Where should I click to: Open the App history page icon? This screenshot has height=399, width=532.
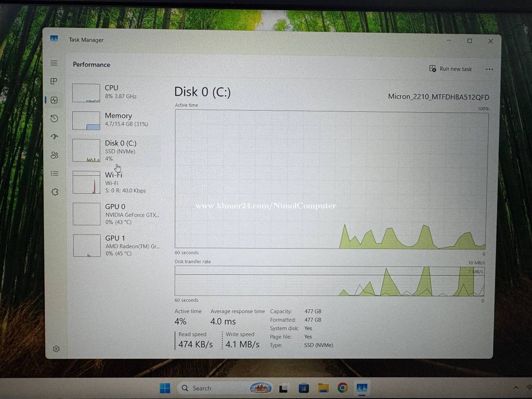point(54,118)
